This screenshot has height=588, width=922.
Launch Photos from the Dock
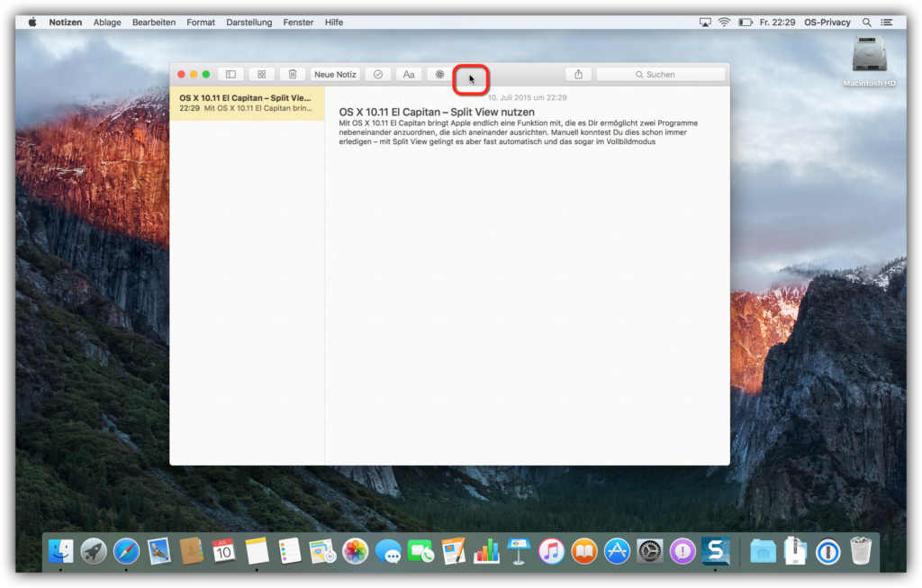pos(355,552)
